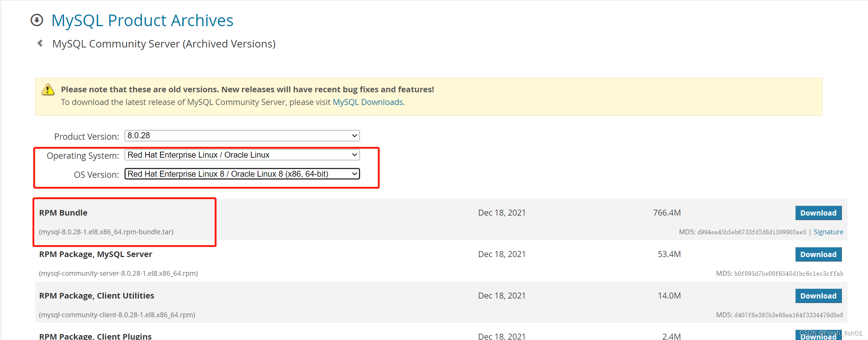Click the mysql-community-server-8.0.28-1.el8.x86_64.rpm filename

click(x=118, y=273)
